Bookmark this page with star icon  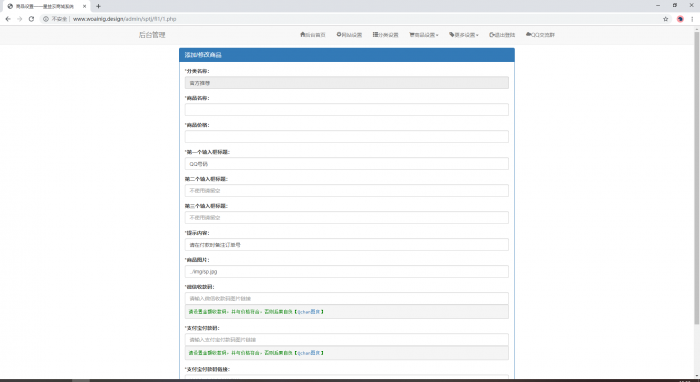click(665, 19)
